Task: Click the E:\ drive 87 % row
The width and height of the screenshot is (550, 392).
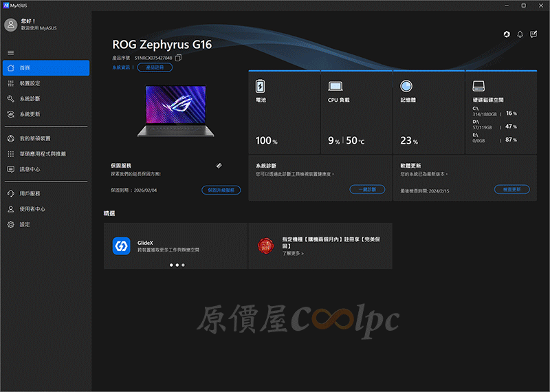Action: (x=494, y=138)
